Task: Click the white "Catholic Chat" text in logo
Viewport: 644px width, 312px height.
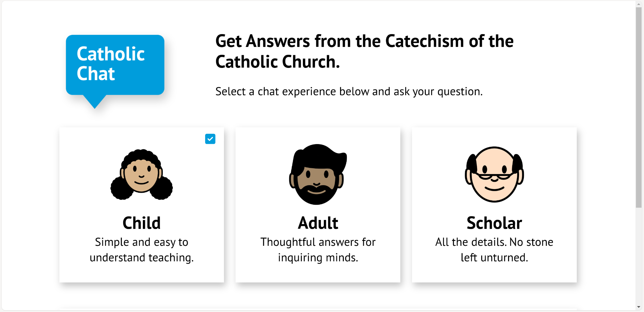Action: 110,64
